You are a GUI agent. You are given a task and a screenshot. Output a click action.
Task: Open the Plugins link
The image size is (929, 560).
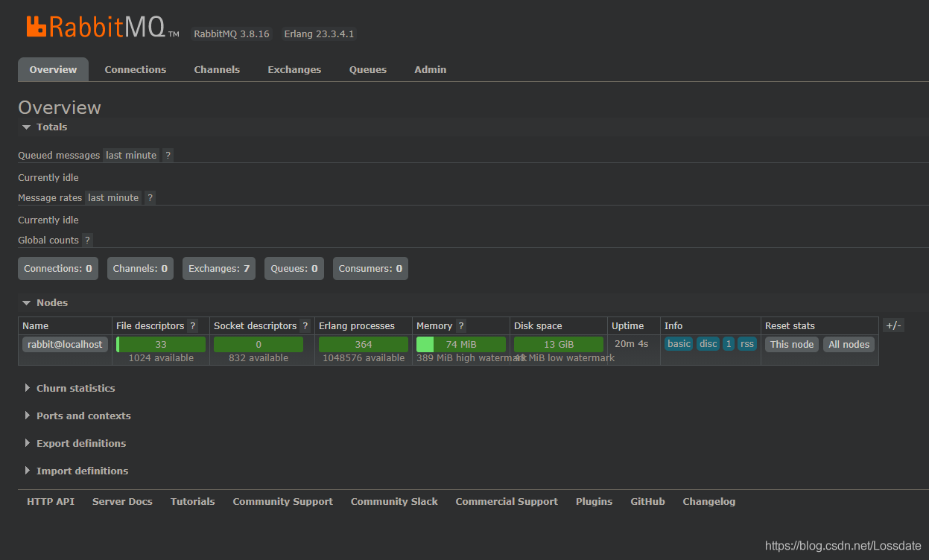pos(595,502)
